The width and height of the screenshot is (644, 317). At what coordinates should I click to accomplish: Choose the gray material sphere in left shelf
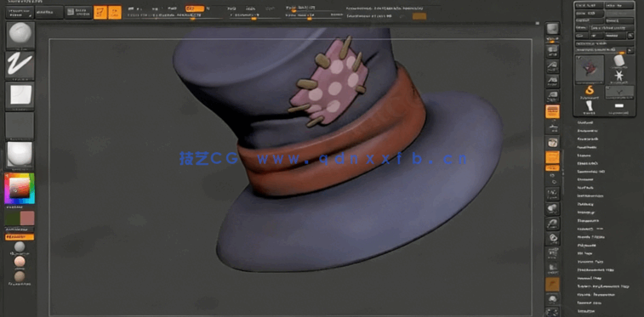pyautogui.click(x=20, y=246)
